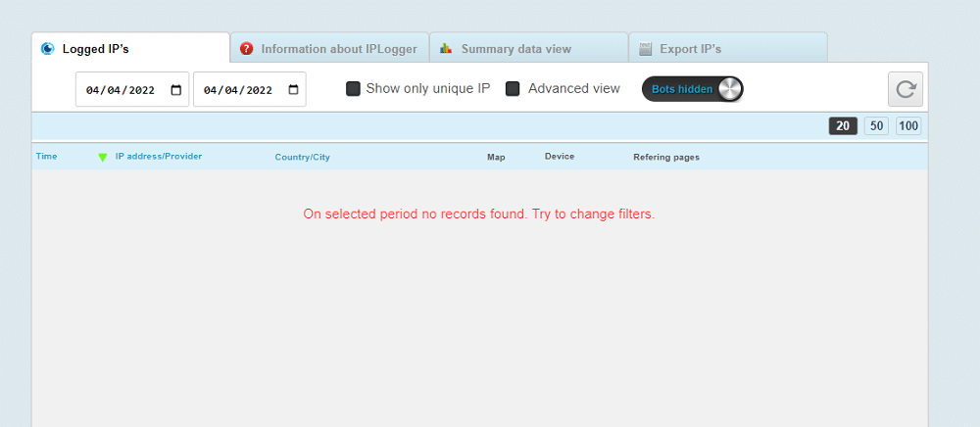This screenshot has height=427, width=980.
Task: Sort by the Time column header
Action: coord(46,156)
